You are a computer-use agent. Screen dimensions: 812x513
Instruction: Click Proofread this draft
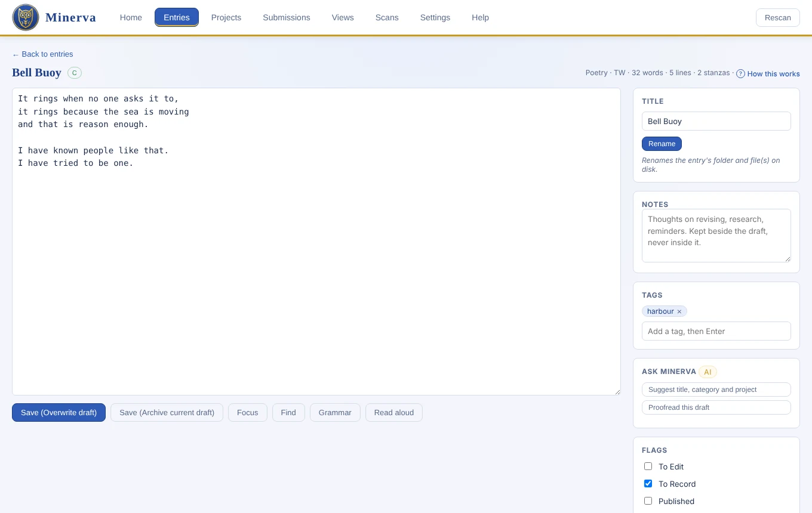(716, 407)
